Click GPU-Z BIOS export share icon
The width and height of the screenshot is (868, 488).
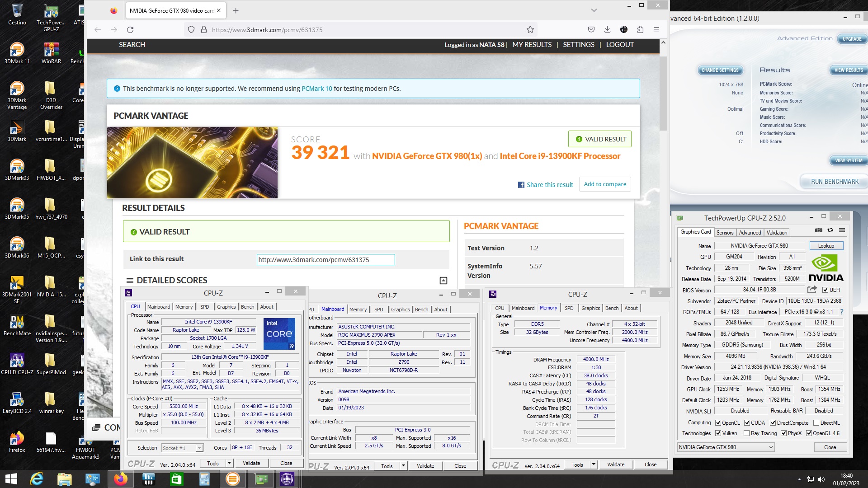coord(812,290)
